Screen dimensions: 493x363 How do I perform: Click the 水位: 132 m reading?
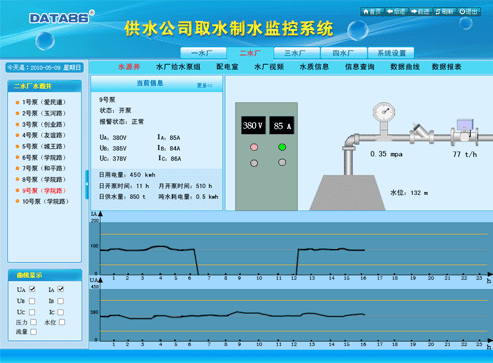[x=409, y=193]
